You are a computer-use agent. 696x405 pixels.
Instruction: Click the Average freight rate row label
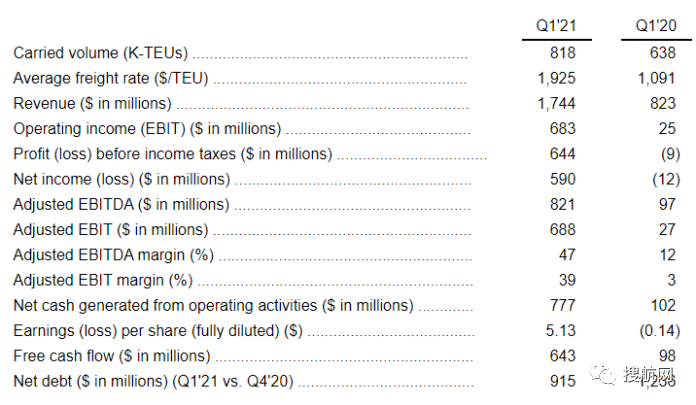tap(111, 77)
